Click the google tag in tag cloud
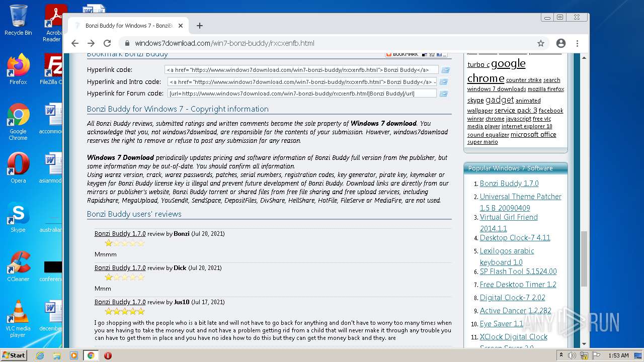Viewport: 644px width, 362px height. tap(508, 64)
